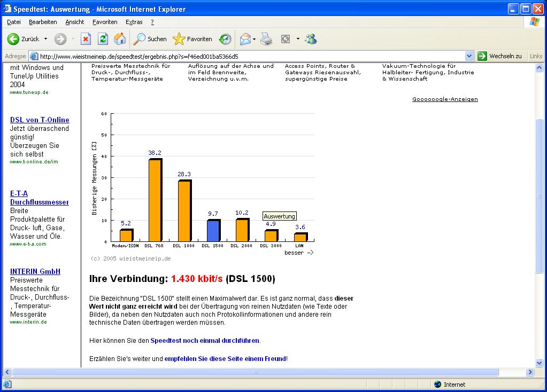
Task: Open the ? help menu
Action: [x=152, y=22]
